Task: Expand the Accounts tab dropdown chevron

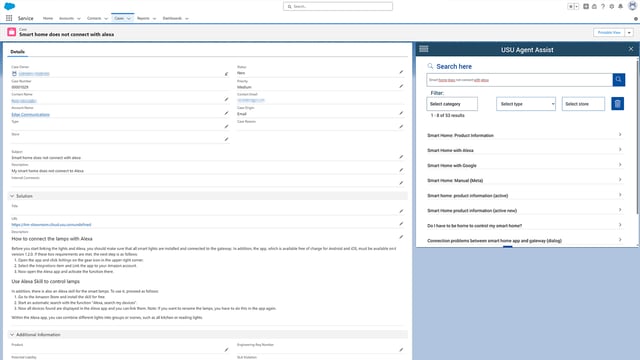Action: (79, 19)
